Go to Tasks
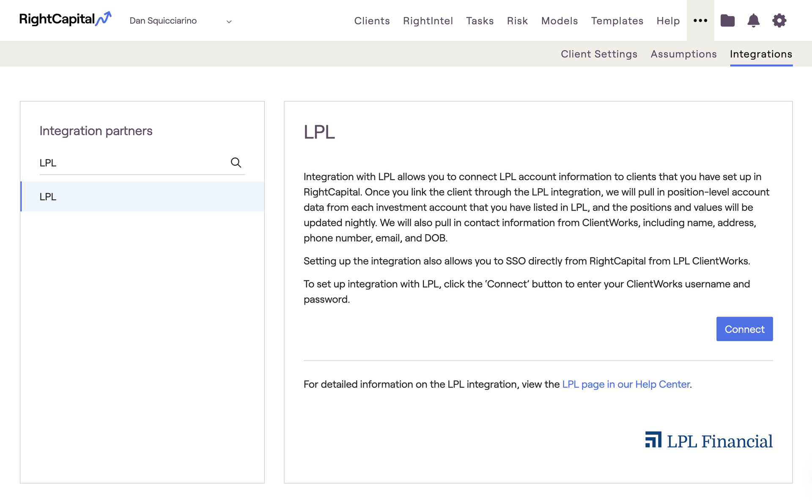 click(480, 21)
